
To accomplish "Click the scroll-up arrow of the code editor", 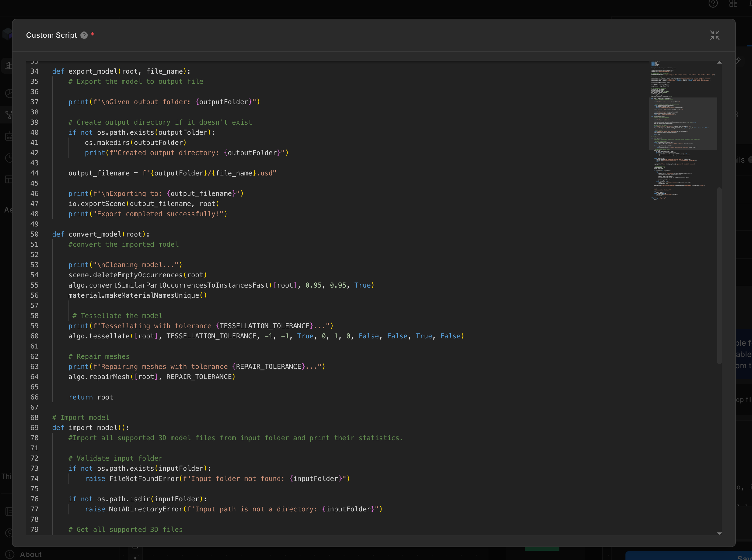I will 719,63.
